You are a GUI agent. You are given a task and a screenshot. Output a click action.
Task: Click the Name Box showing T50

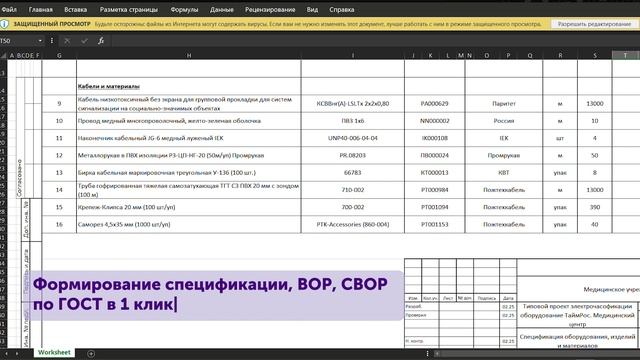click(x=18, y=41)
